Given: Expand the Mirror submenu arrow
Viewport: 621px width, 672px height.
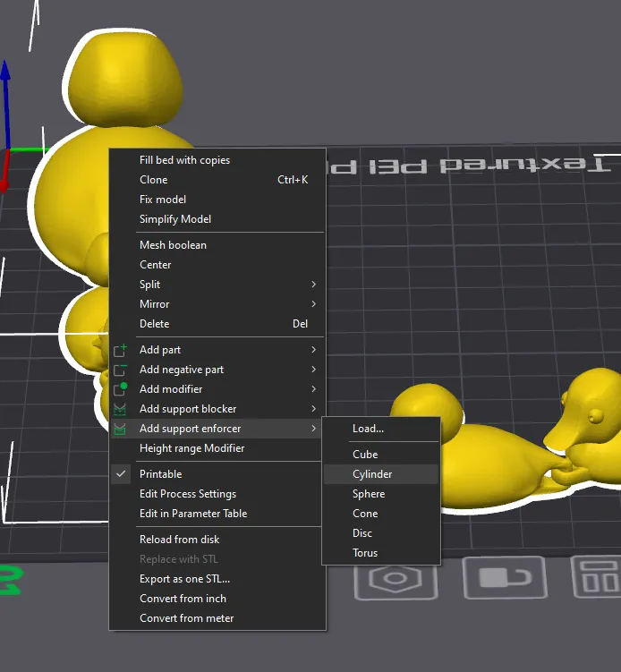Looking at the screenshot, I should [314, 304].
